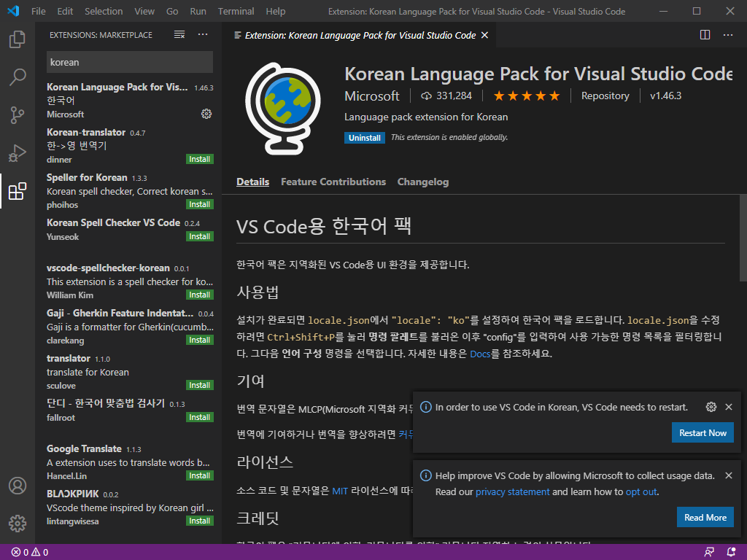Click the feedback icon in status bar
The width and height of the screenshot is (747, 560).
709,552
